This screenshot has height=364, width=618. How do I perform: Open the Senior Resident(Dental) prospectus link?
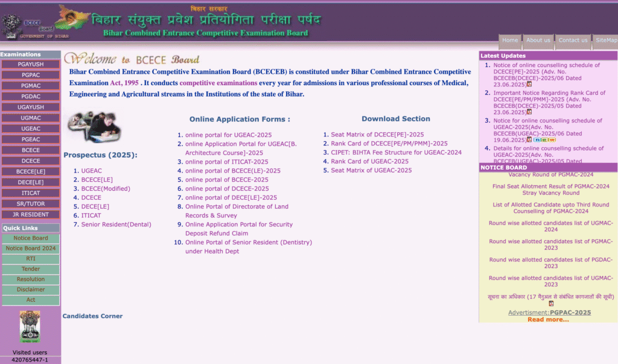click(x=116, y=225)
